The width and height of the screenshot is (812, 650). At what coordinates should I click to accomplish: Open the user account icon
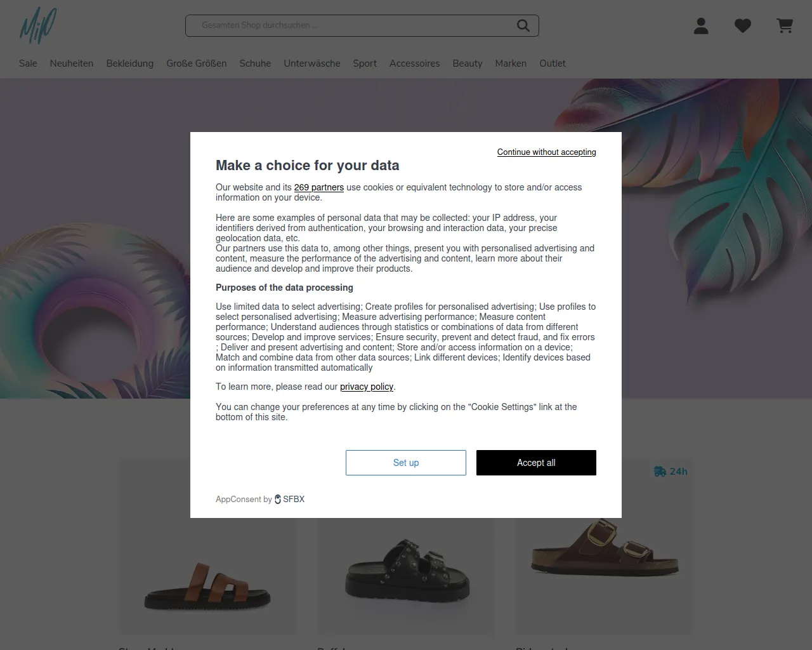(x=701, y=26)
